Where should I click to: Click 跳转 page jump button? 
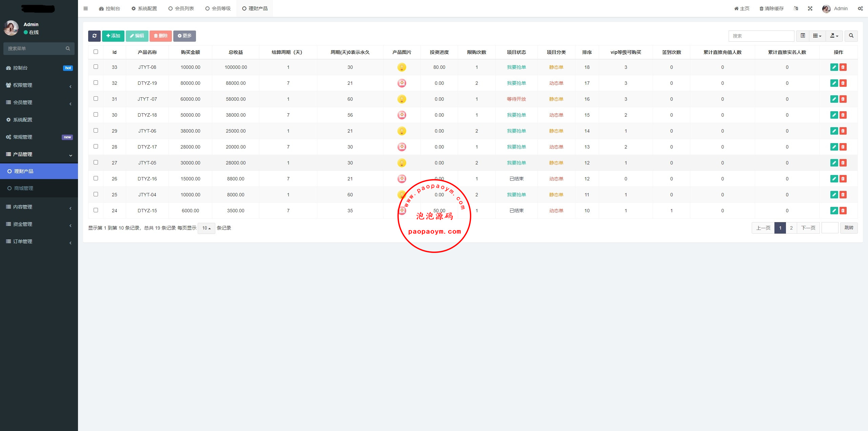pos(849,228)
